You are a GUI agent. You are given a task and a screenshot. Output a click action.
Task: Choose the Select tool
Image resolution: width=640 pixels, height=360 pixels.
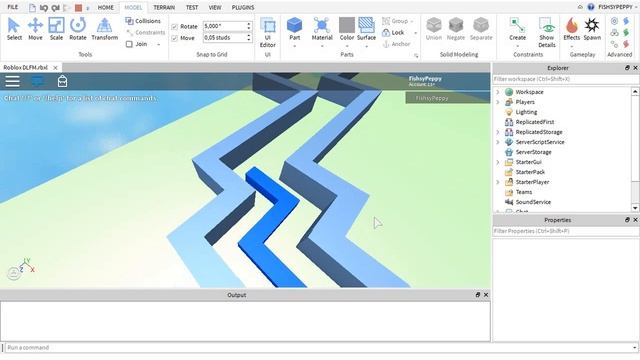14,29
